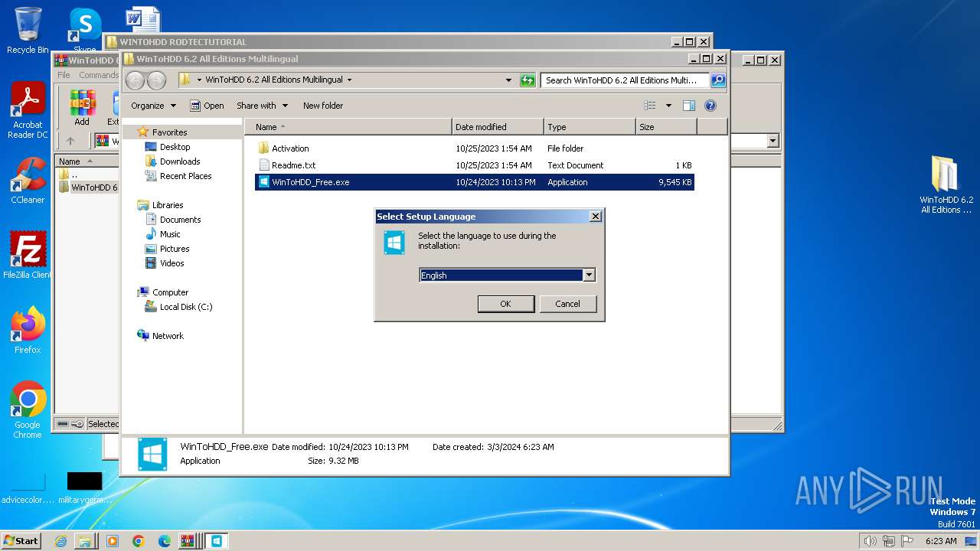
Task: Select Local Disk (C:) in navigation pane
Action: [x=186, y=307]
